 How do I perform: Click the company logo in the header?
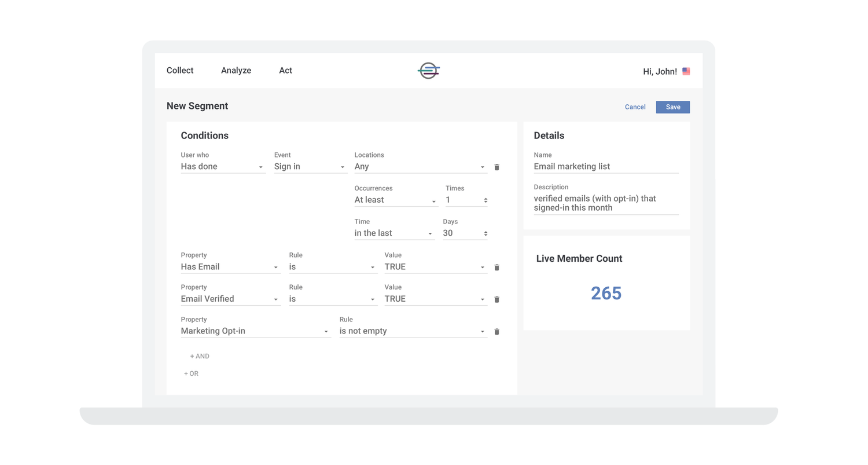[428, 71]
